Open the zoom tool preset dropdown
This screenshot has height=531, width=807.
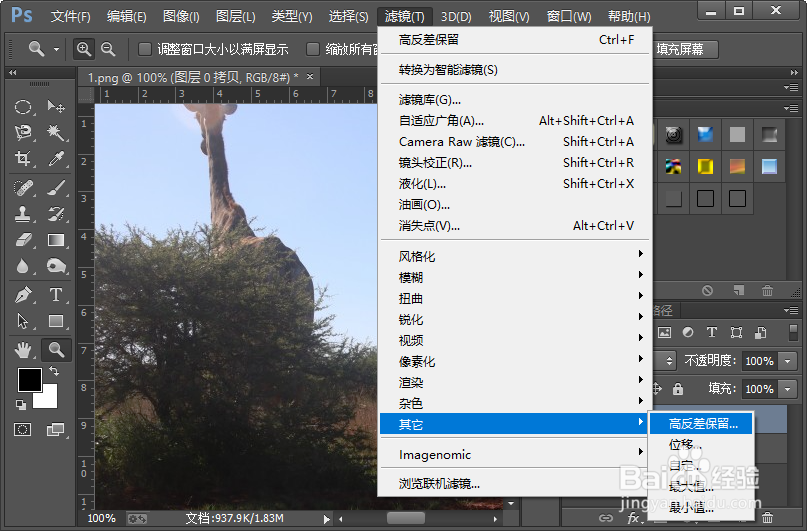(x=56, y=49)
